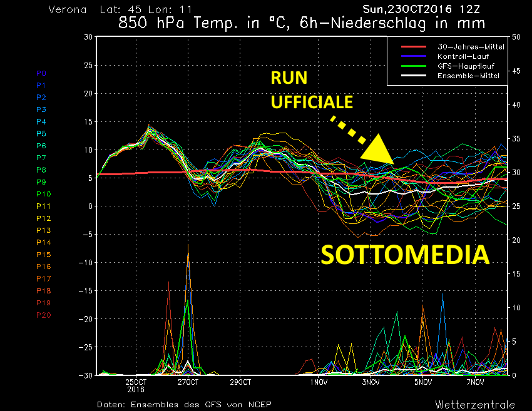Click the P18 ensemble member label
Screen dimensions: 532x411
tap(43, 291)
